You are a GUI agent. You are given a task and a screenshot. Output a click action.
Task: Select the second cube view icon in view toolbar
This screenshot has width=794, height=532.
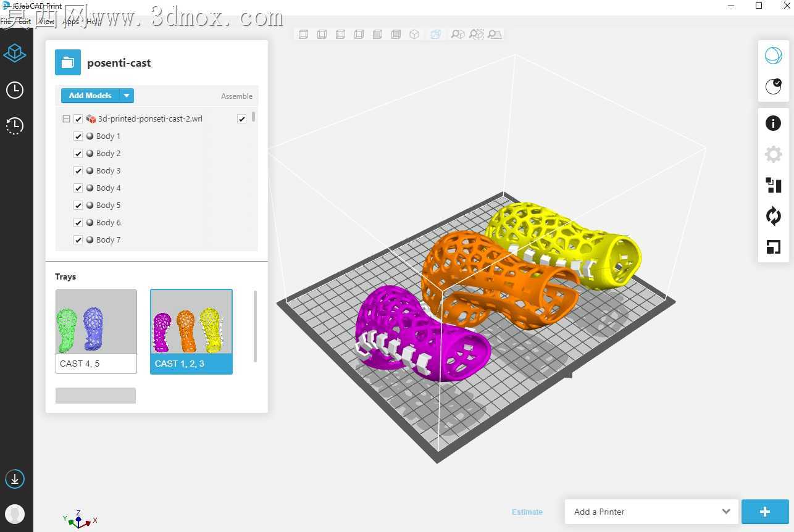tap(322, 35)
